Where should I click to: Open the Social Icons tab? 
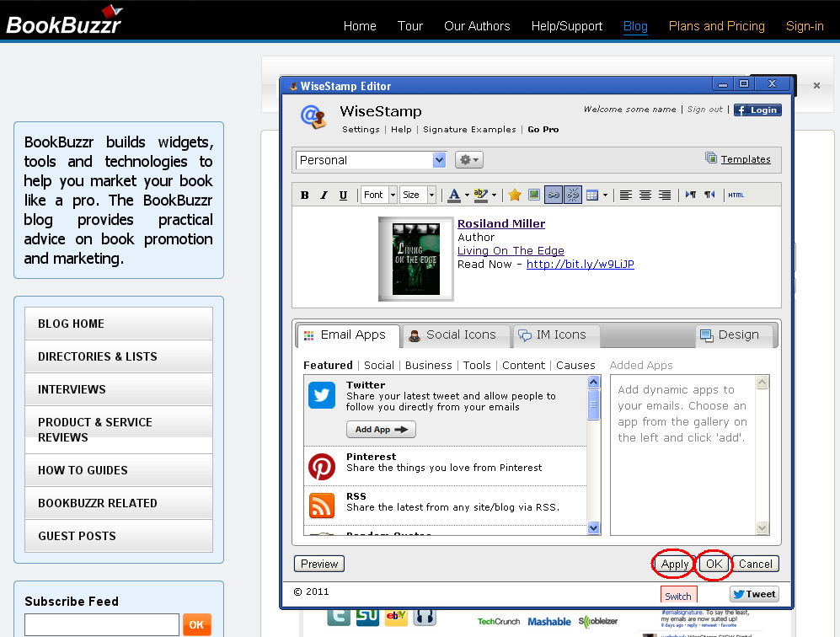click(456, 335)
